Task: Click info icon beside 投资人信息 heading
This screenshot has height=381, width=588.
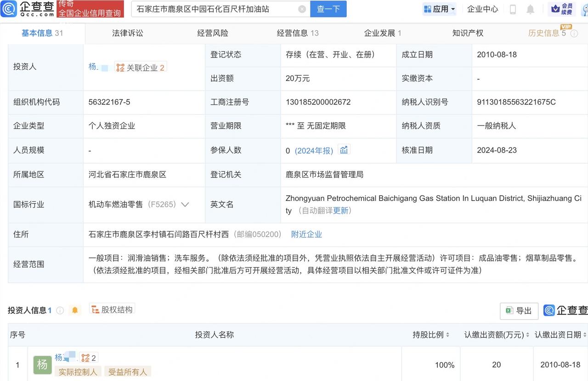Action: point(60,311)
